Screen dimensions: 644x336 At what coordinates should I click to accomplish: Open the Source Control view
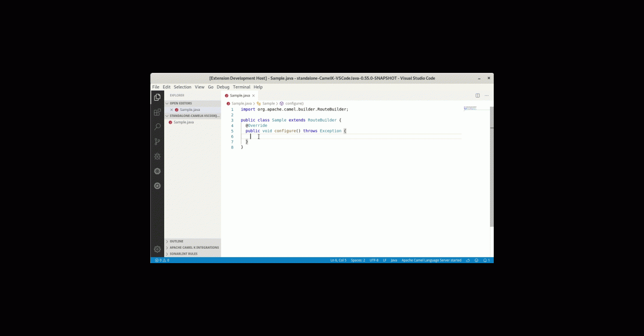point(157,141)
